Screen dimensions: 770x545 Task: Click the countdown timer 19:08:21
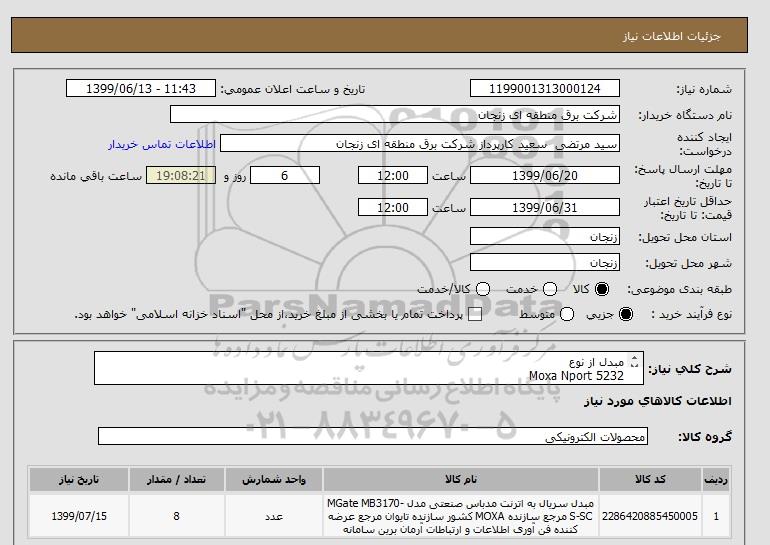[x=181, y=175]
